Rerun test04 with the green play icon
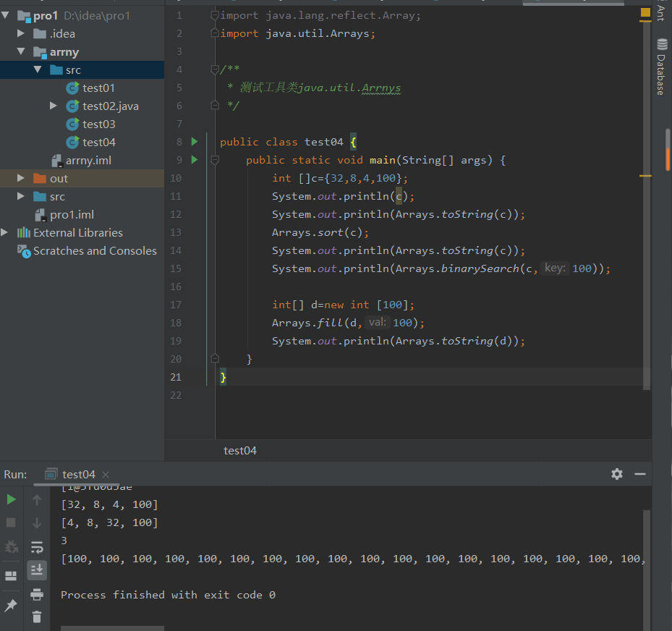 point(11,499)
